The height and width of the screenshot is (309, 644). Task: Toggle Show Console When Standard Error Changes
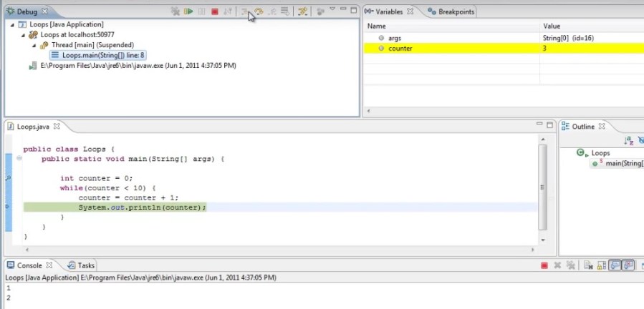[628, 265]
